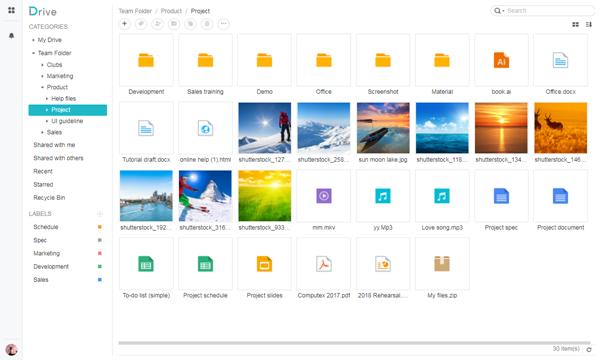Click the plus create button in toolbar
The image size is (600, 360).
tap(124, 24)
